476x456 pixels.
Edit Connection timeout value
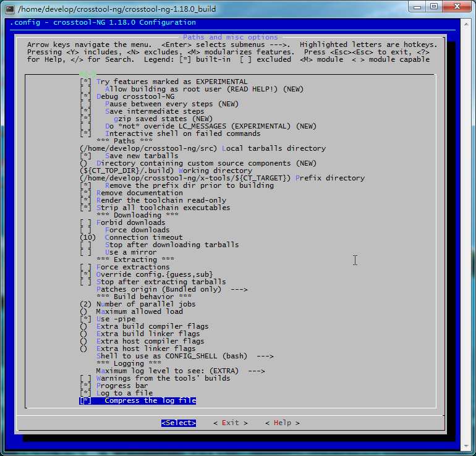pos(131,237)
